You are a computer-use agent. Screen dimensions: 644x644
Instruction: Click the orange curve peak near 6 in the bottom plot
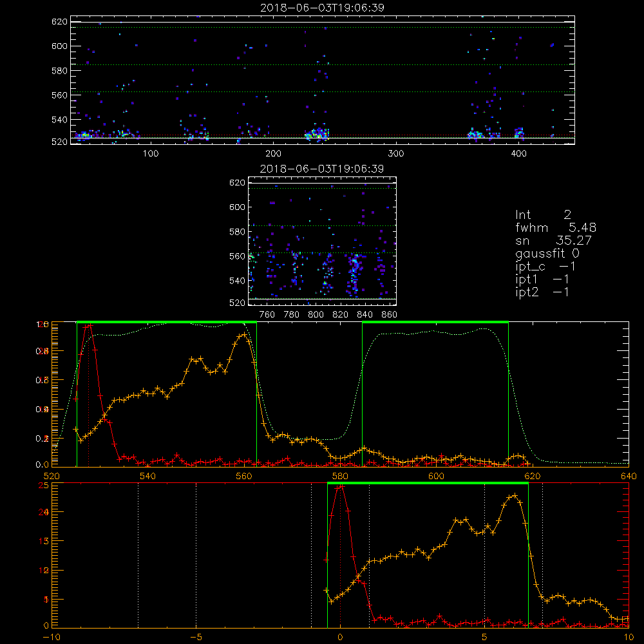515,496
